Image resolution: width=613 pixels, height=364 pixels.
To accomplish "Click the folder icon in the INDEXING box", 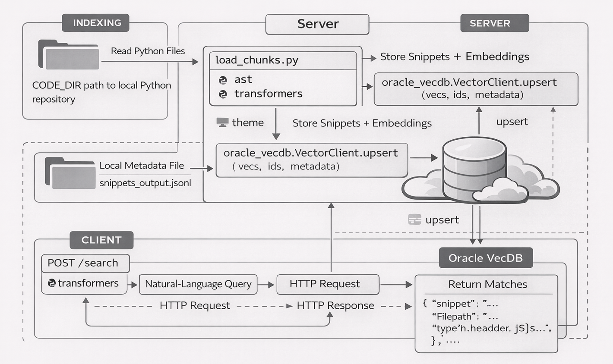I will click(x=69, y=55).
